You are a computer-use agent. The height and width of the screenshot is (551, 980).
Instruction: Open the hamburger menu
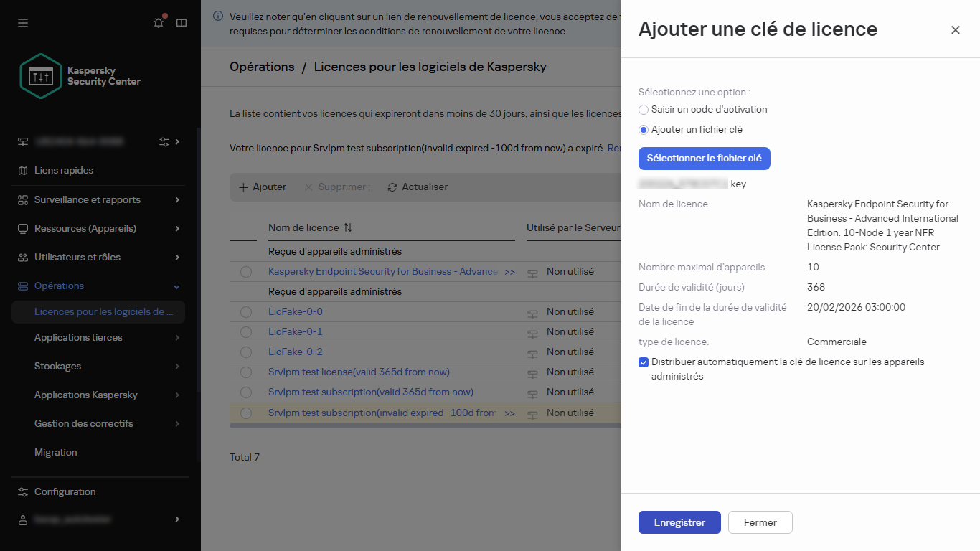[x=22, y=23]
